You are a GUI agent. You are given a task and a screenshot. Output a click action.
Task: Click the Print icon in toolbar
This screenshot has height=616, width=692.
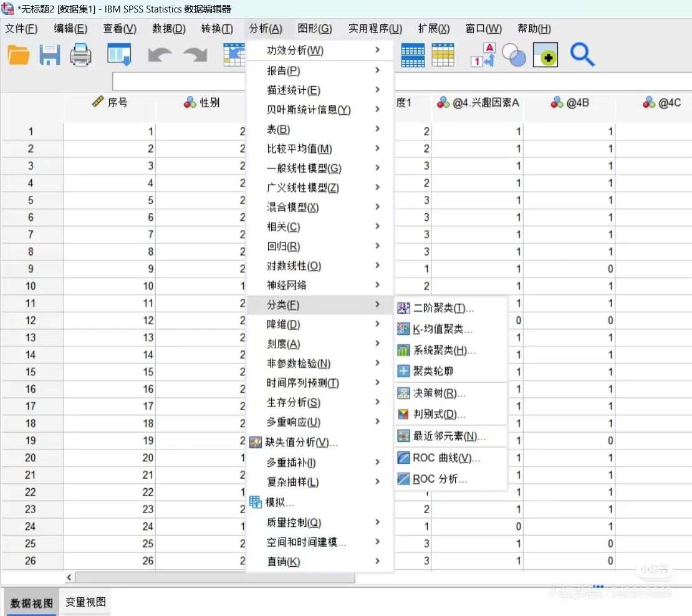(81, 55)
